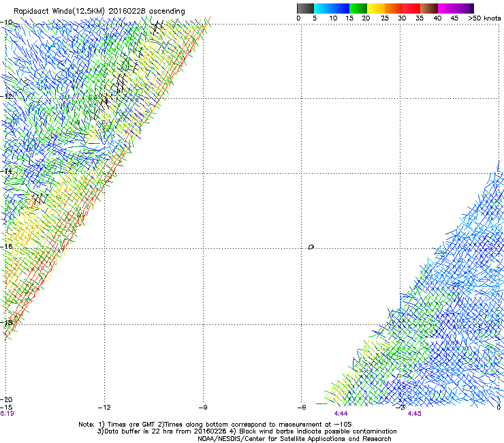Click the red 30-35 knots color segment
The width and height of the screenshot is (504, 443).
(x=411, y=8)
